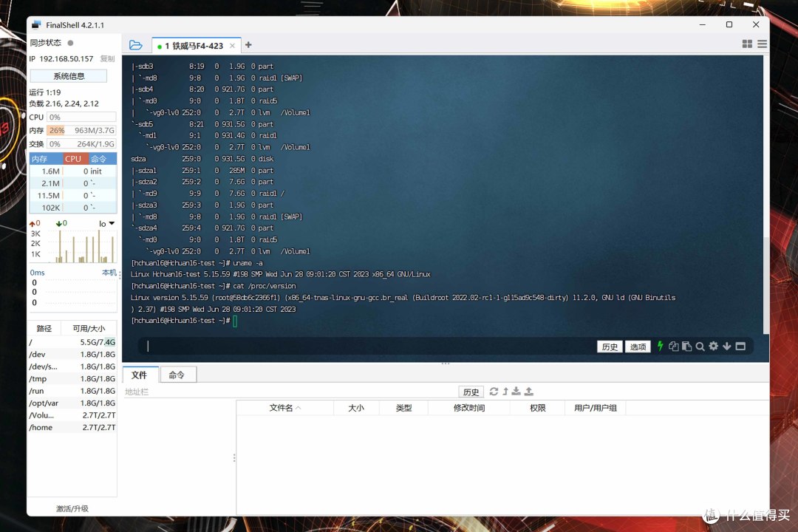Select the /dev/s... disk row

tap(72, 366)
